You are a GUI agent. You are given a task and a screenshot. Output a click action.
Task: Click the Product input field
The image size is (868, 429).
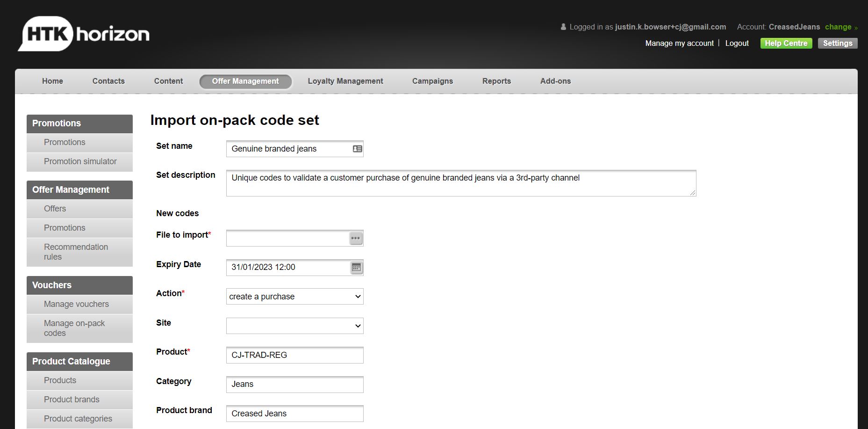coord(294,355)
